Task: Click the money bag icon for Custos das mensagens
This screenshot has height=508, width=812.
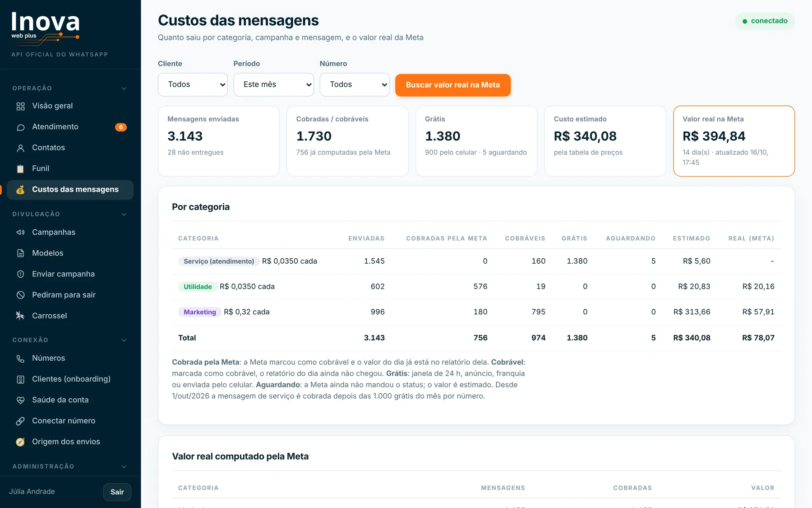Action: click(x=20, y=190)
